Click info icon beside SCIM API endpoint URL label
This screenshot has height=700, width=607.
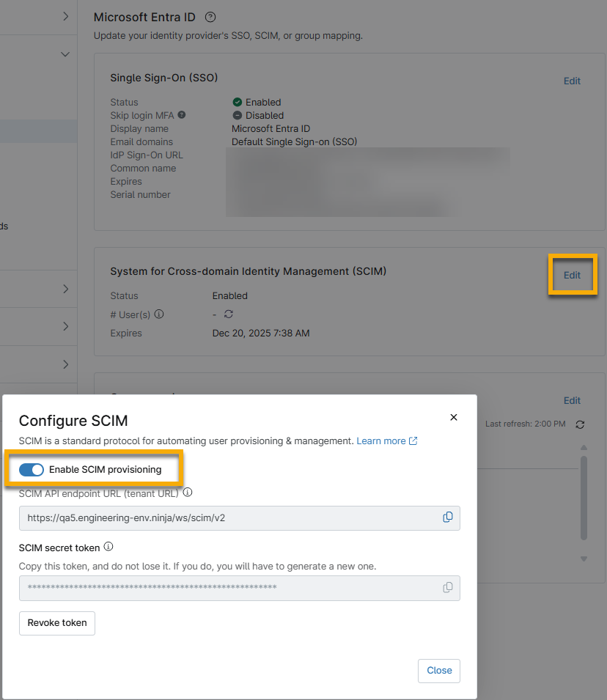pos(188,493)
